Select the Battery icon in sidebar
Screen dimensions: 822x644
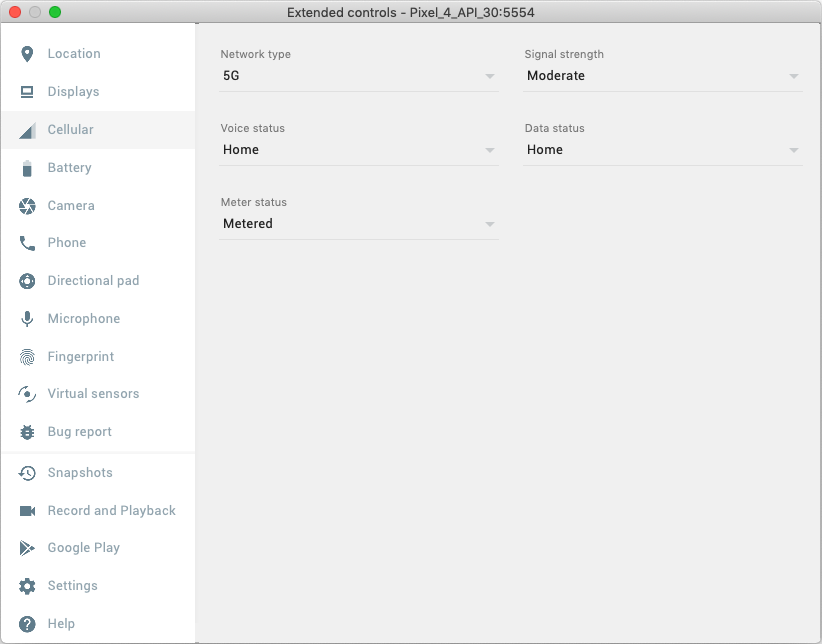[x=27, y=168]
